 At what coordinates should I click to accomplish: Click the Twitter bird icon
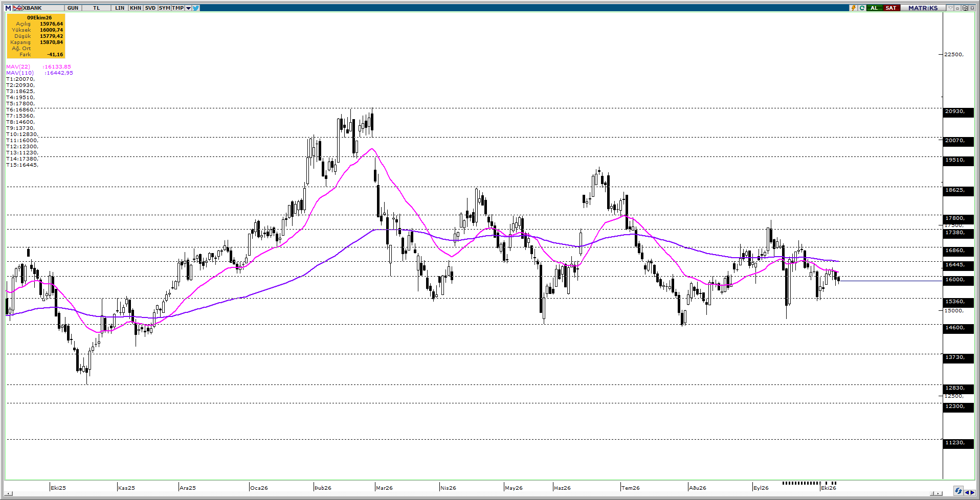pyautogui.click(x=196, y=8)
